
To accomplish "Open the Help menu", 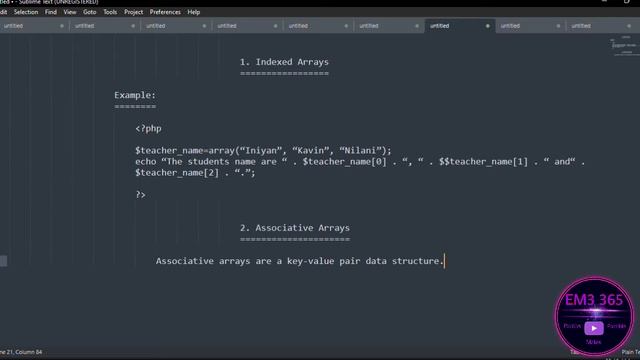I will [x=193, y=12].
